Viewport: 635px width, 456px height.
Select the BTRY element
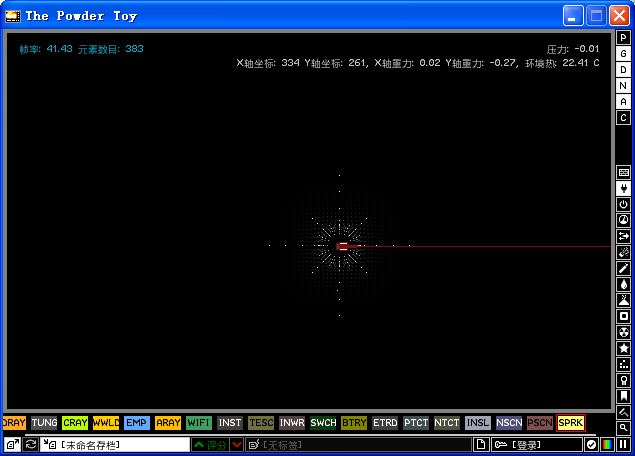point(354,423)
